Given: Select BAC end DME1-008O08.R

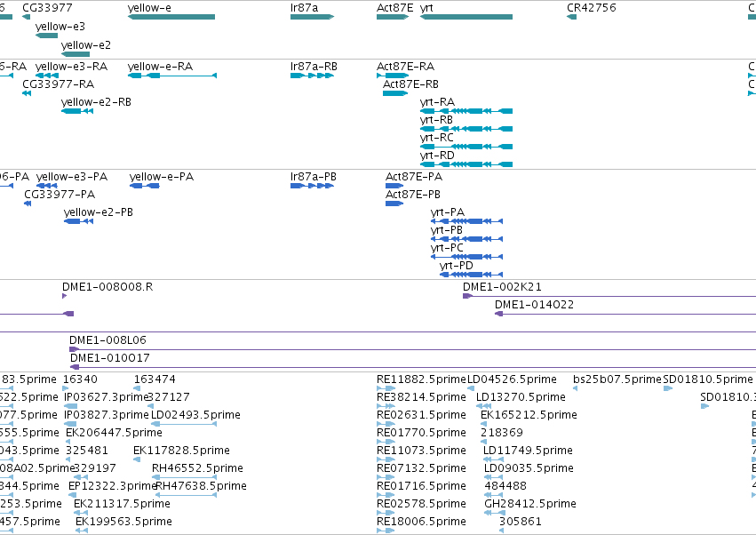Looking at the screenshot, I should click(x=65, y=296).
